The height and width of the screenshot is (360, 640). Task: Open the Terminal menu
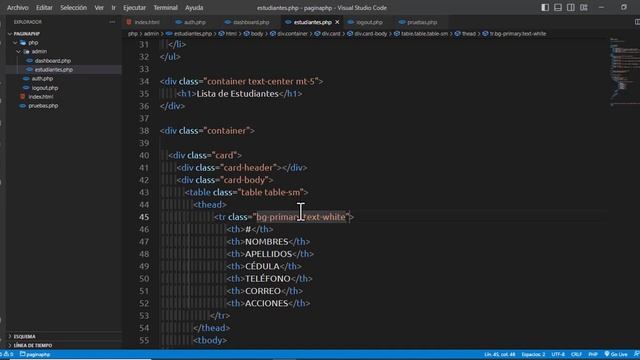click(x=165, y=8)
